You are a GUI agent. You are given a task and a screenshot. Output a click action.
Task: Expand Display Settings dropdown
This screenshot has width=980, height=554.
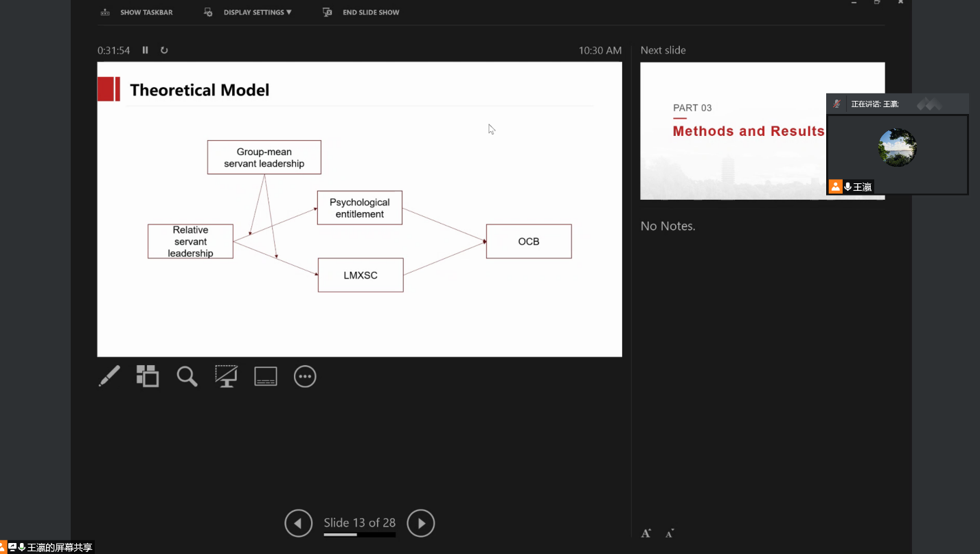pyautogui.click(x=249, y=12)
